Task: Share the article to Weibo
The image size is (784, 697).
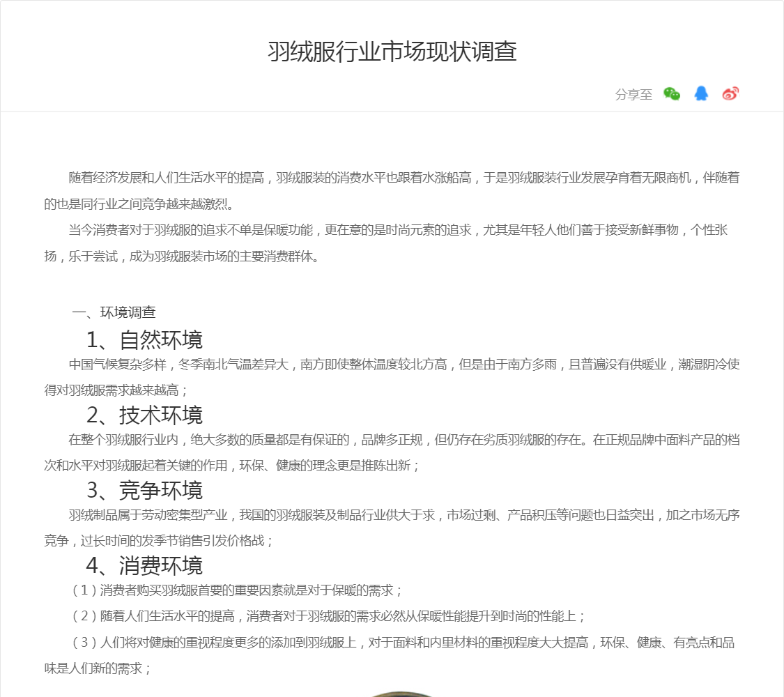Action: click(730, 93)
